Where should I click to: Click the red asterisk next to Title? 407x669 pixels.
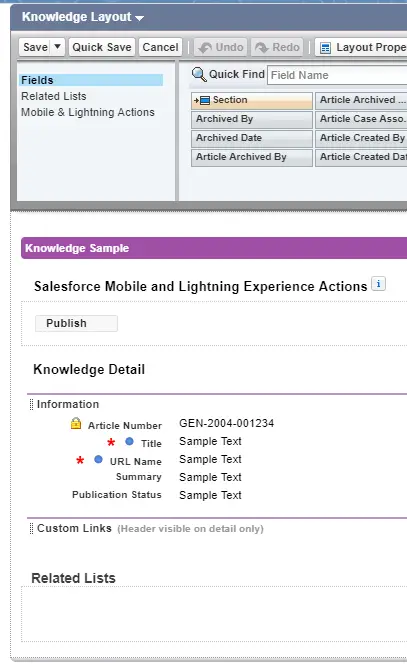click(x=111, y=442)
